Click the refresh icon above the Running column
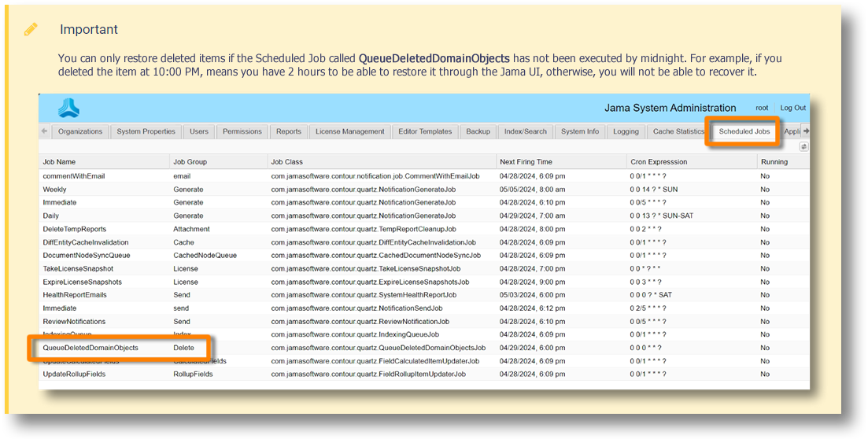Screen dimensions: 868x439 point(803,146)
